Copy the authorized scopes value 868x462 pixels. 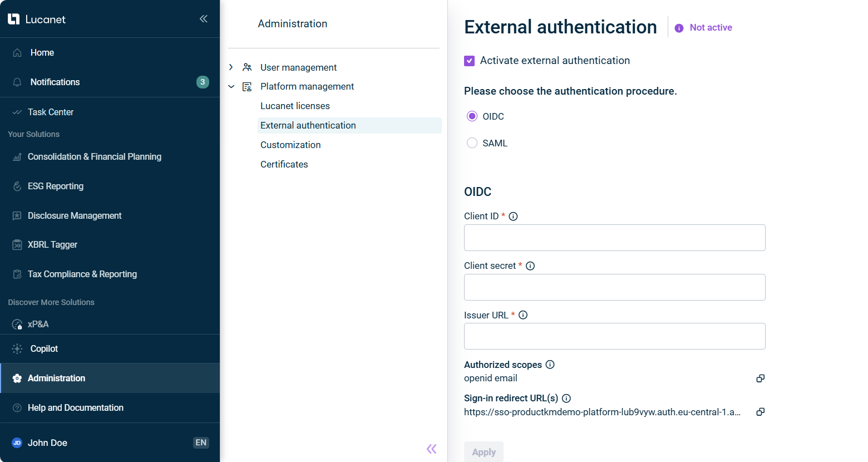761,379
